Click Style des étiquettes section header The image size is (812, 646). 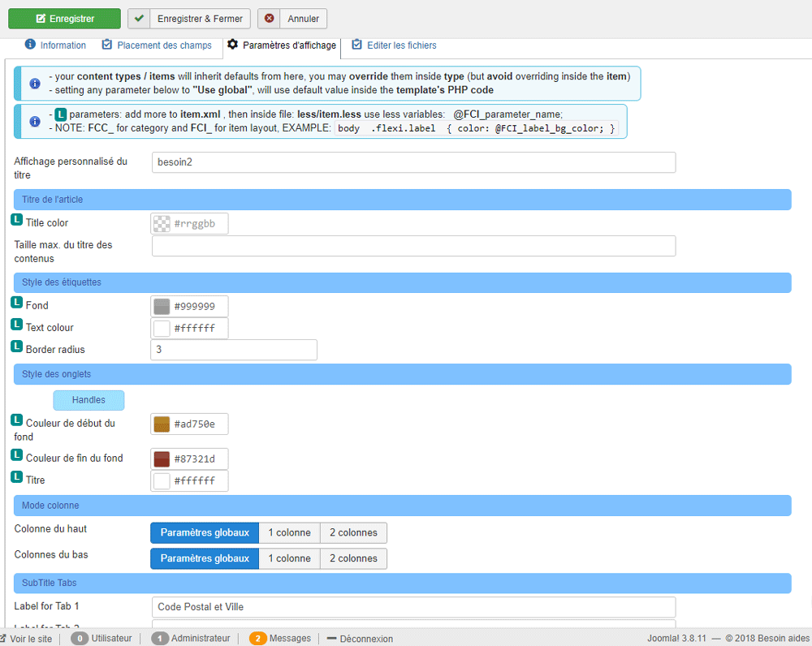403,282
